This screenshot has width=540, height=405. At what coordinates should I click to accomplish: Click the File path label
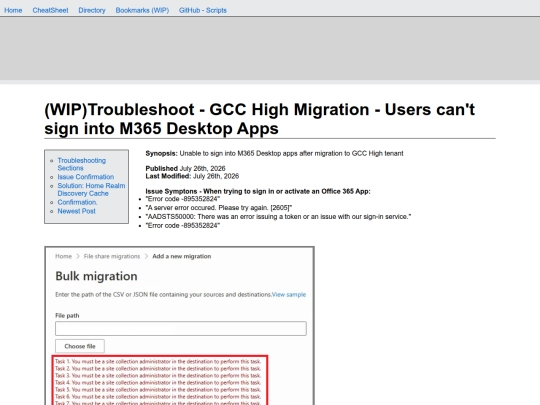[x=67, y=315]
